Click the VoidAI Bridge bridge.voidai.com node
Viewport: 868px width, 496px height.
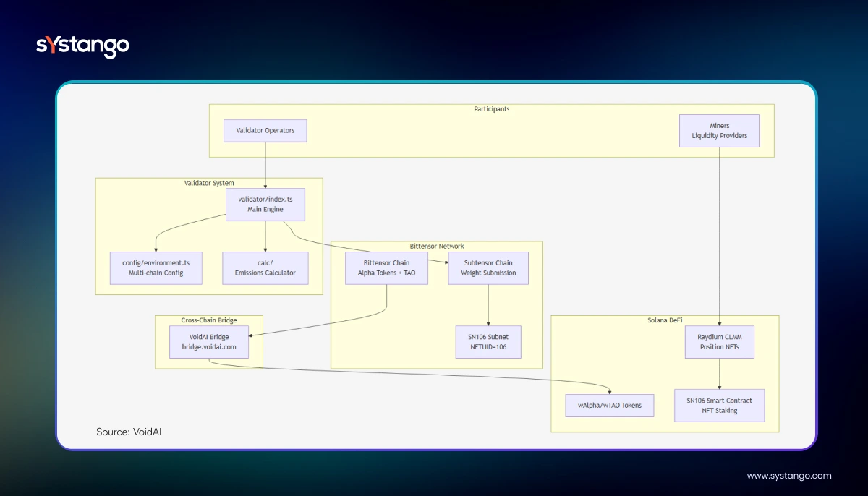point(209,341)
